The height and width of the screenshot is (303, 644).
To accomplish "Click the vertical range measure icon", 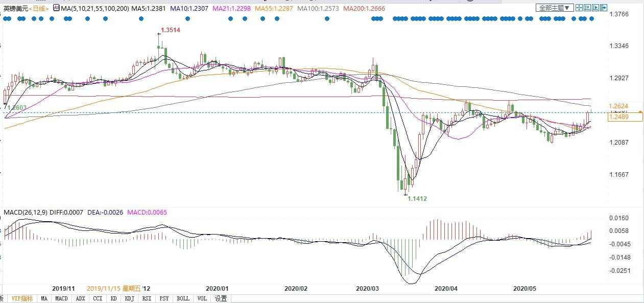I will coord(587,8).
